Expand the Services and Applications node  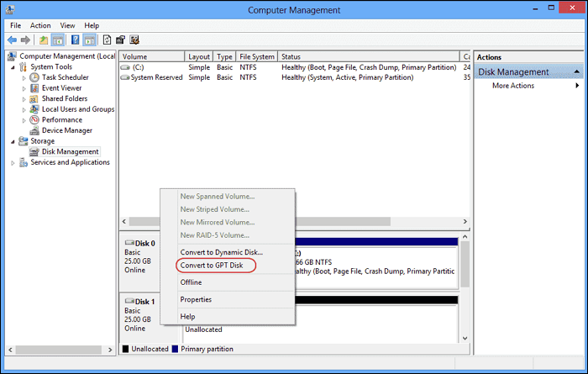(13, 162)
